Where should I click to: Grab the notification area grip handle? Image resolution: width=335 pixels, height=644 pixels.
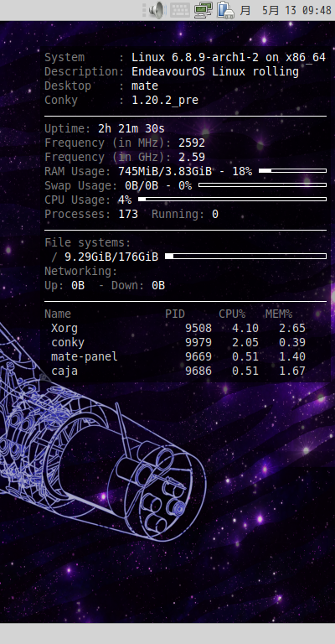pos(144,10)
